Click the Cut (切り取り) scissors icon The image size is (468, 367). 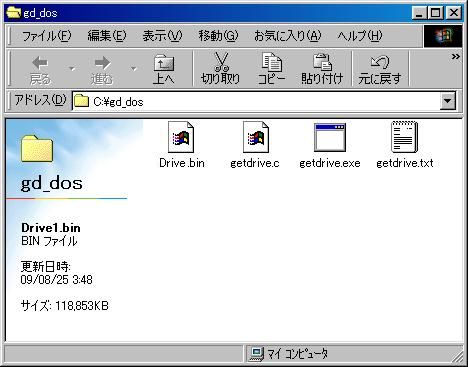click(x=221, y=62)
